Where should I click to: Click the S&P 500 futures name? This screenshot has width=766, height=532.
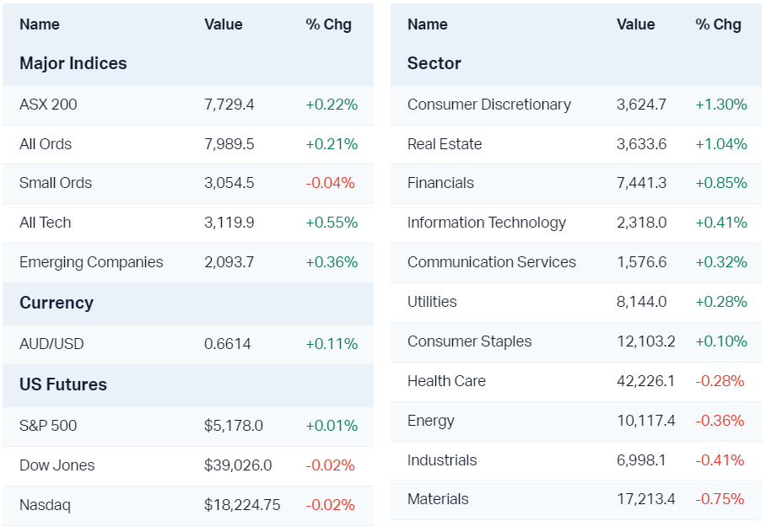point(48,426)
